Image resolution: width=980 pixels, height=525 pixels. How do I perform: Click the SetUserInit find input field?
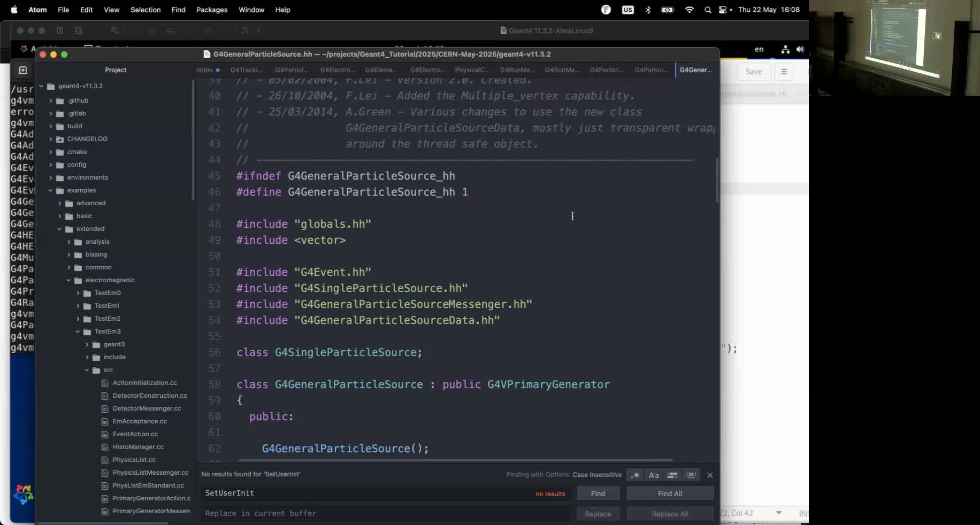coord(364,493)
